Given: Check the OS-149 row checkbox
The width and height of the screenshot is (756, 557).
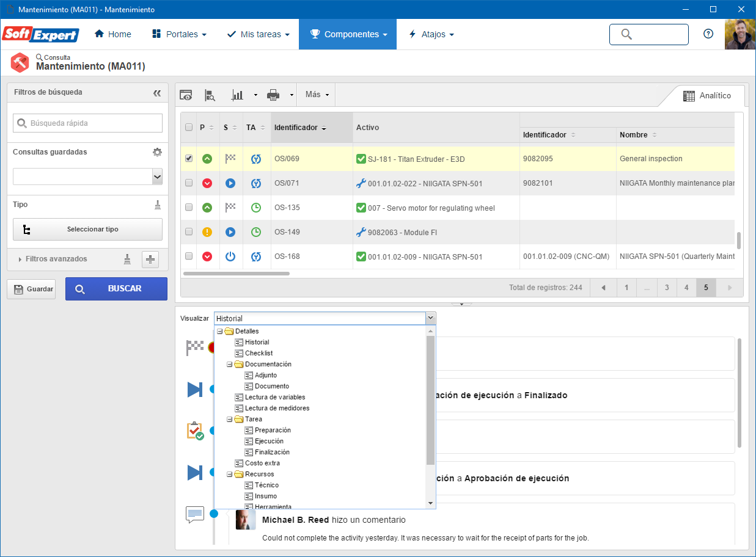Looking at the screenshot, I should (189, 231).
